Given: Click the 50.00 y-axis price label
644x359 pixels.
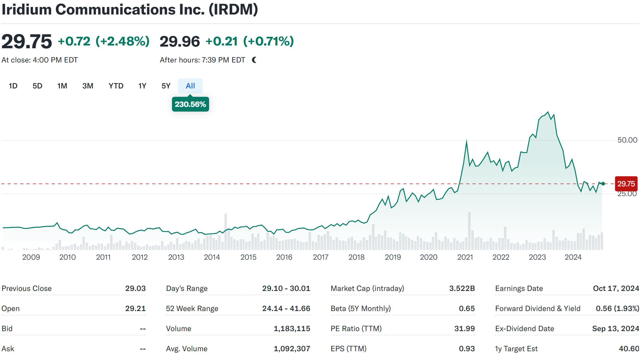Looking at the screenshot, I should (627, 140).
